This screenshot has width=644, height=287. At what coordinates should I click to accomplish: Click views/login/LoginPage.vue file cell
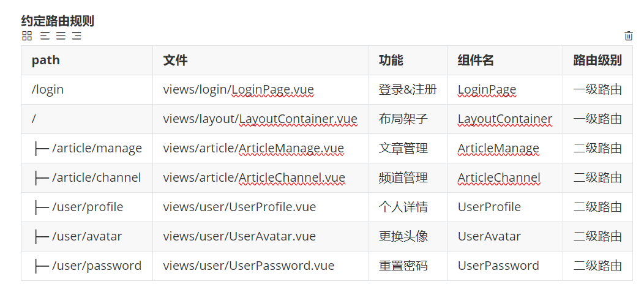tap(261, 89)
